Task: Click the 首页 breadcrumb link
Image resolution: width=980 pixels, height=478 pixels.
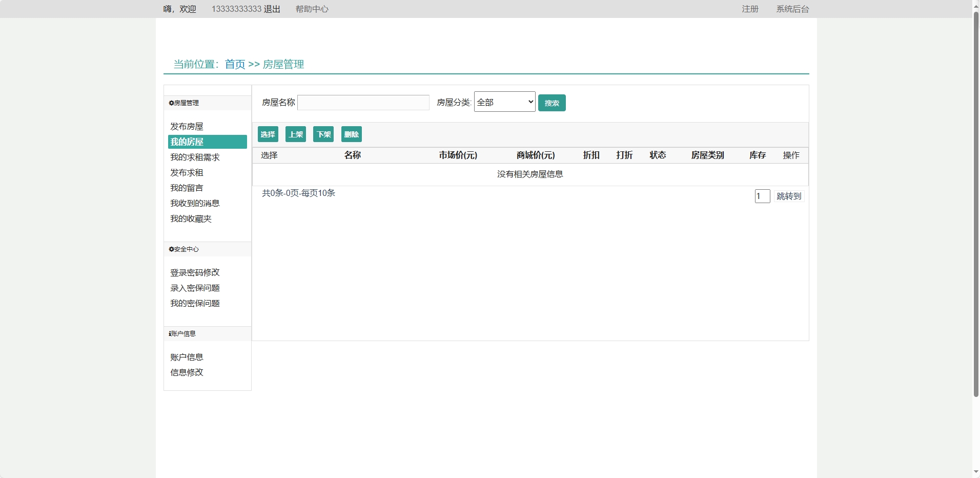Action: 235,65
